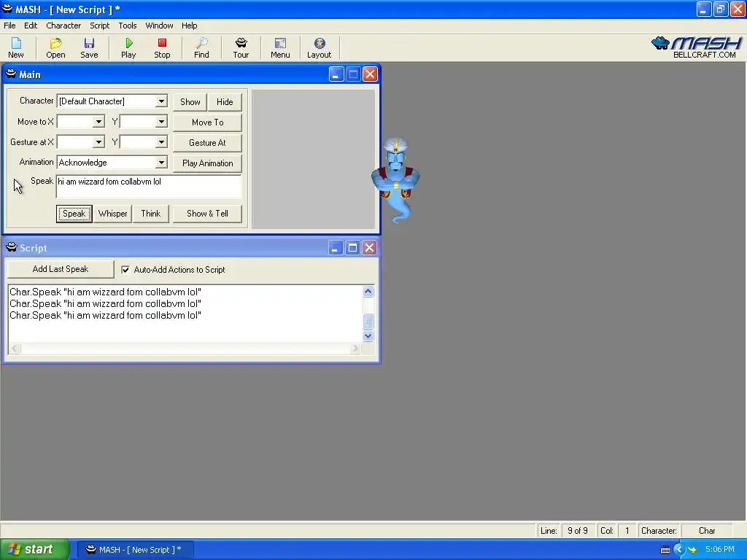Click the script scrollbar up arrow
This screenshot has height=560, width=747.
click(x=368, y=292)
